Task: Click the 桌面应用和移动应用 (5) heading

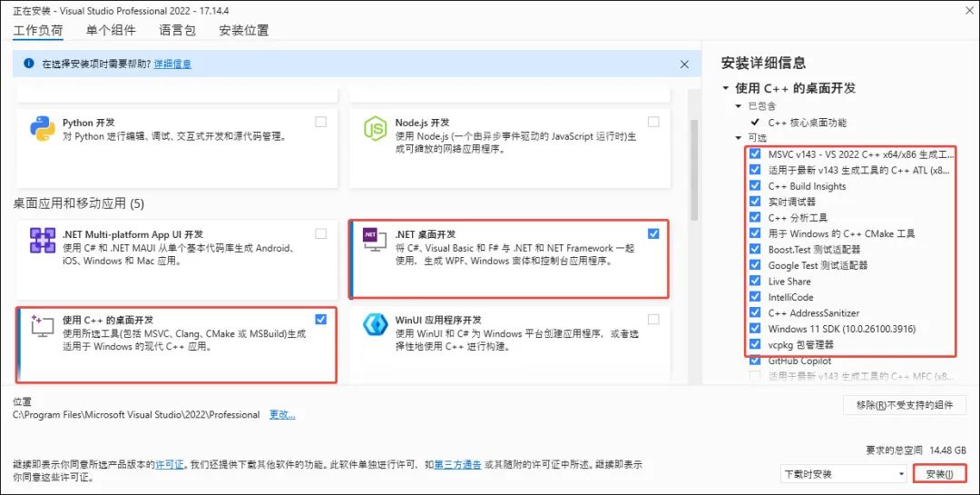Action: [79, 203]
